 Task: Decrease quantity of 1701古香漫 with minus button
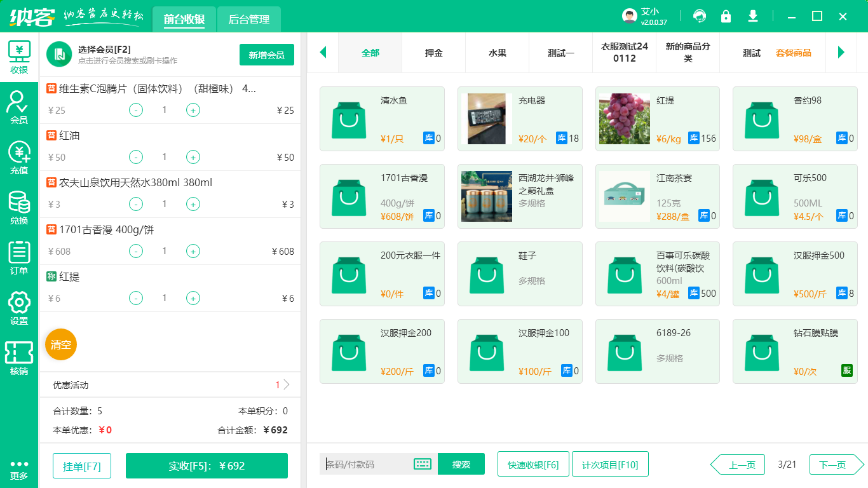click(x=136, y=251)
